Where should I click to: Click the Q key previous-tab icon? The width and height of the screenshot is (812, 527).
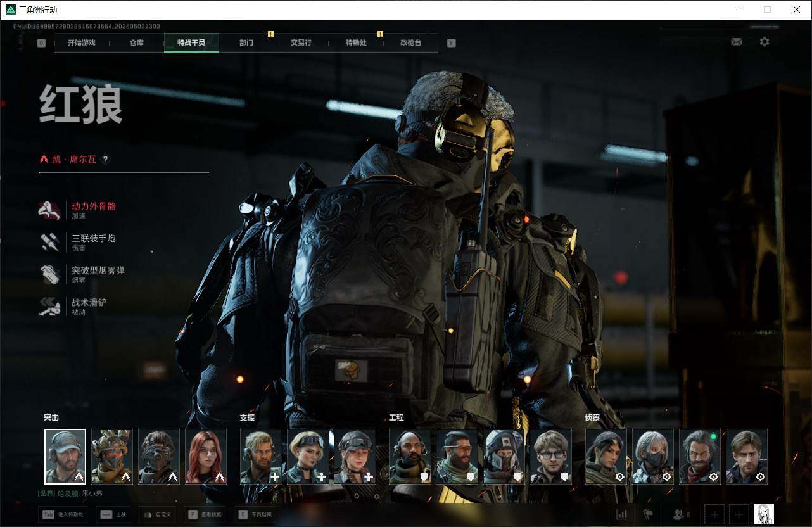(41, 43)
